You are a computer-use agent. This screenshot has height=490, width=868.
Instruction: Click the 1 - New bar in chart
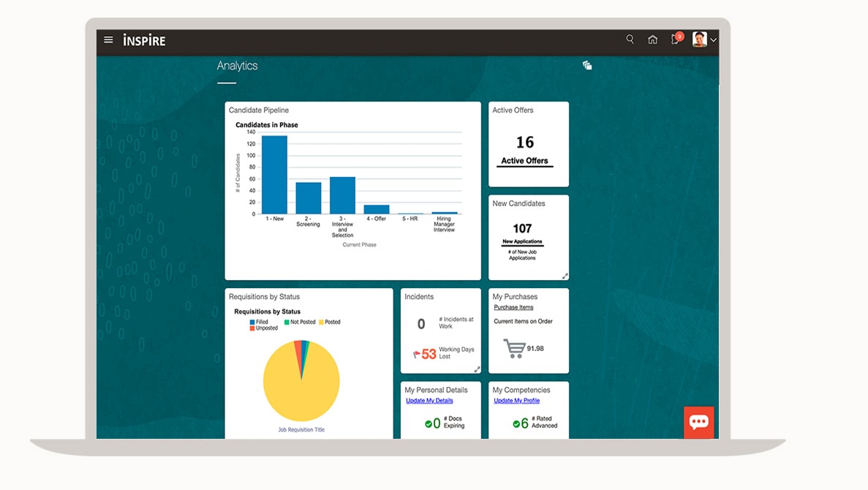click(x=274, y=174)
